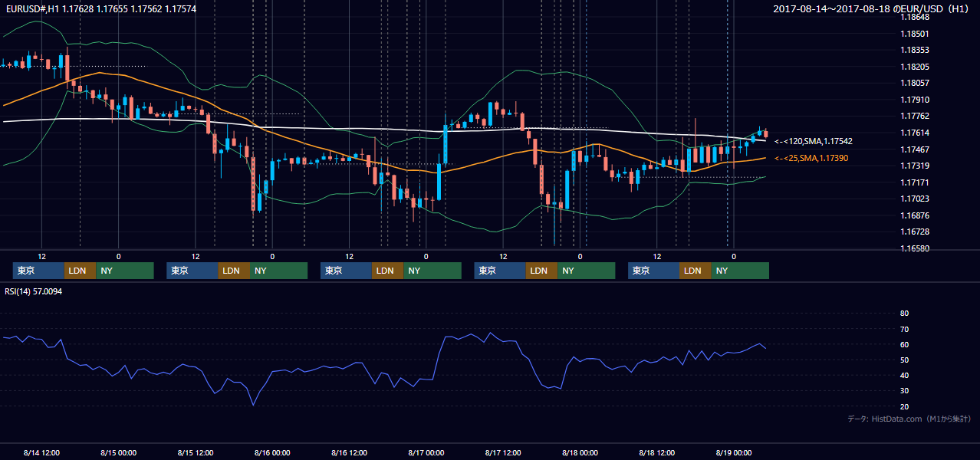This screenshot has height=460, width=980.
Task: Choose the 1.17614 price axis label
Action: pos(914,133)
